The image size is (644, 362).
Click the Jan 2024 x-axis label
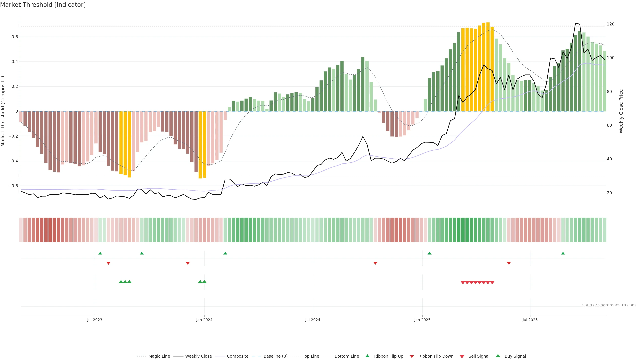pos(204,320)
